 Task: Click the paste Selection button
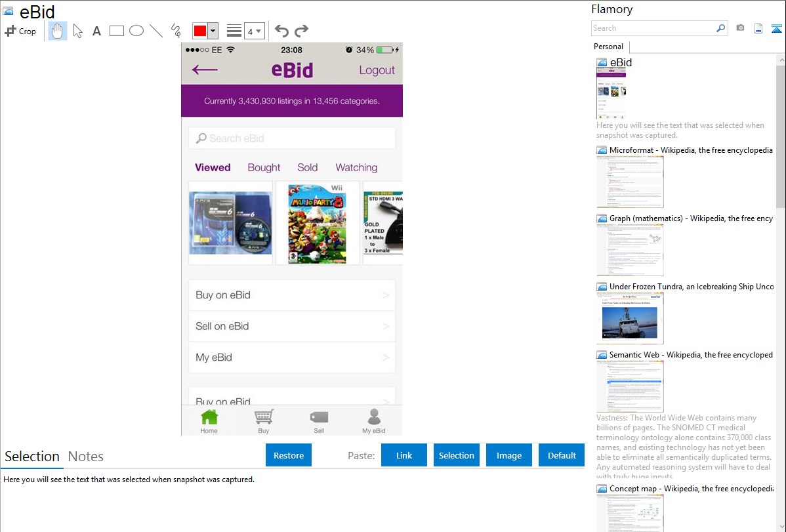(457, 455)
